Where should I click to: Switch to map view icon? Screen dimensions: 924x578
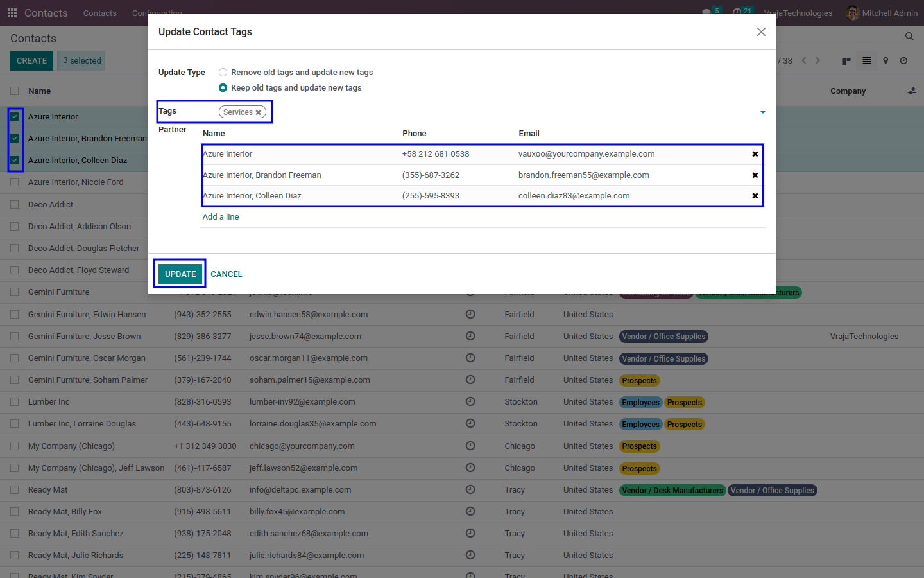(x=886, y=60)
